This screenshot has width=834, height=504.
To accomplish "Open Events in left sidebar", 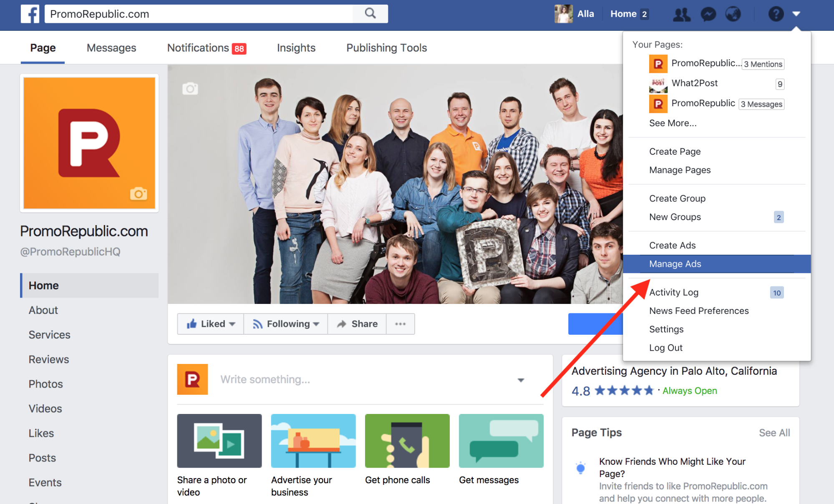I will (x=45, y=482).
